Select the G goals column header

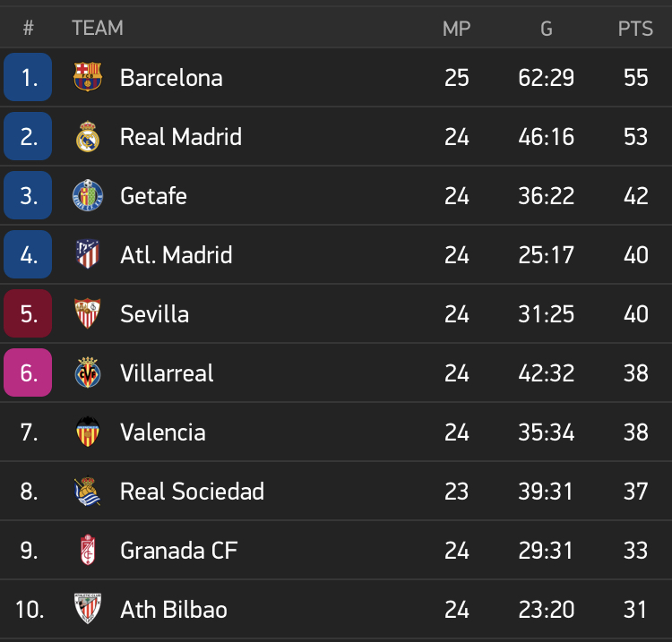click(x=546, y=29)
